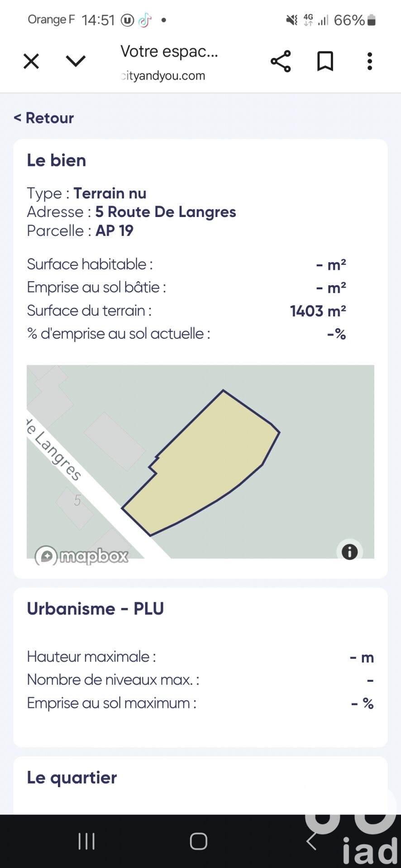Click the Mapbox logo

tap(82, 556)
